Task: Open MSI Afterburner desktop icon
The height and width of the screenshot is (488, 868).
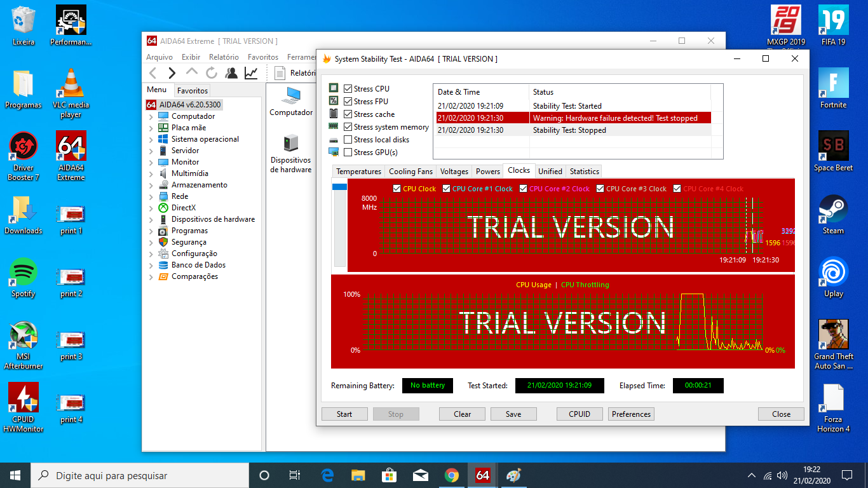Action: (x=24, y=346)
